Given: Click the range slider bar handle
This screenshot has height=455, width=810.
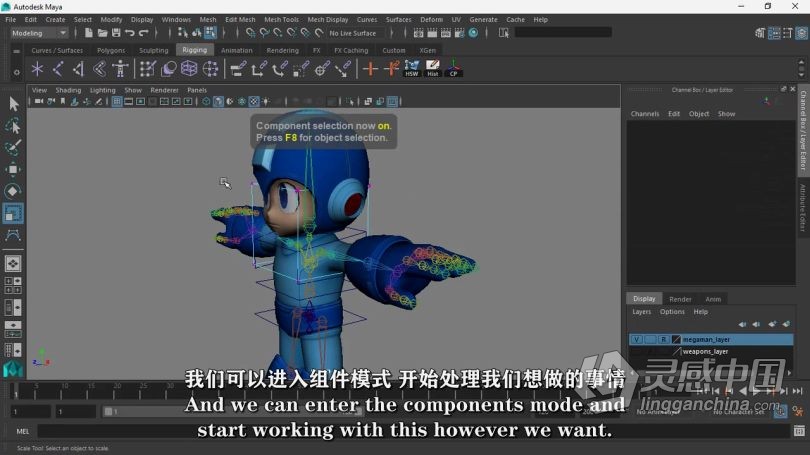Looking at the screenshot, I should (x=108, y=412).
